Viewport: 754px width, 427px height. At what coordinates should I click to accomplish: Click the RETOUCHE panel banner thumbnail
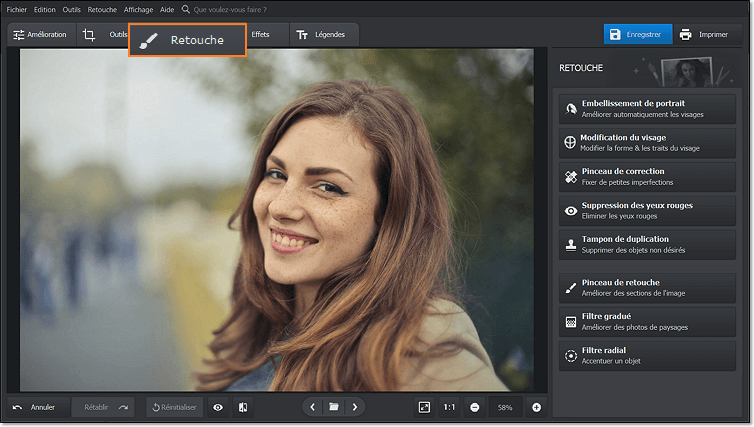[686, 72]
